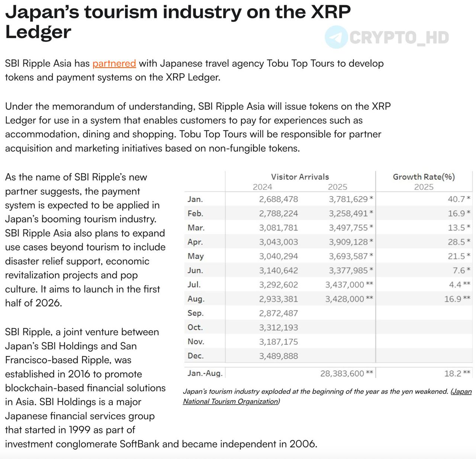
Task: Click the Oct. row label in the table
Action: pyautogui.click(x=195, y=327)
